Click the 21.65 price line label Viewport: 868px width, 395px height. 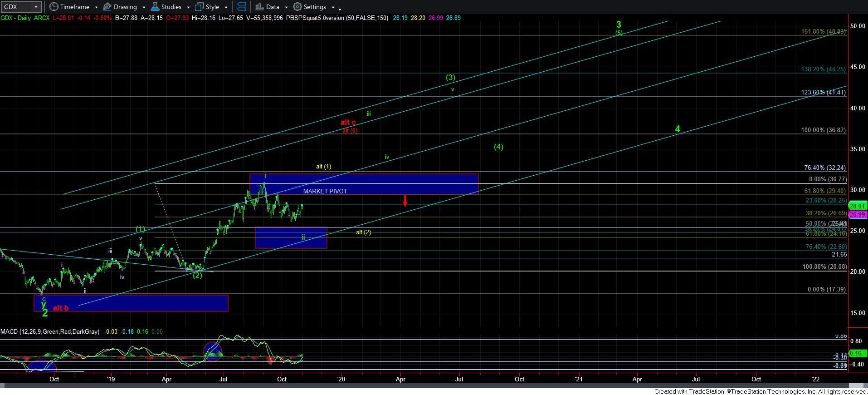(839, 255)
